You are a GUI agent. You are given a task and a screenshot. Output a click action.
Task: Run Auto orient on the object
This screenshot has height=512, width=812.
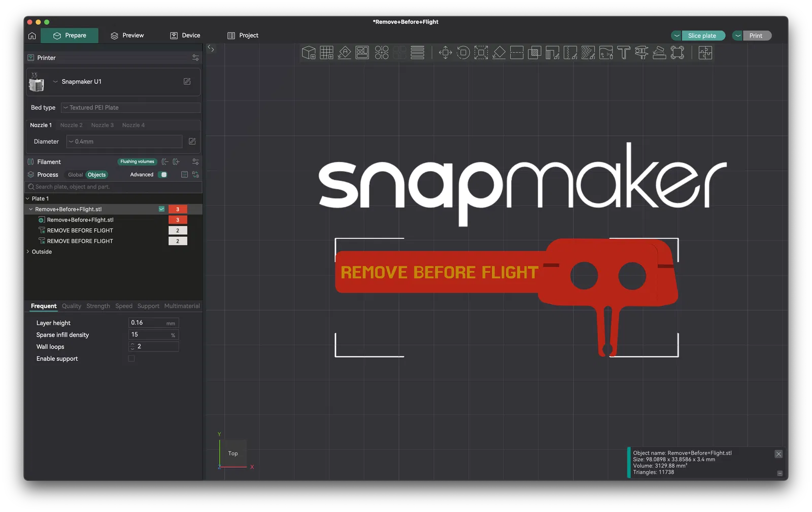[x=345, y=53]
